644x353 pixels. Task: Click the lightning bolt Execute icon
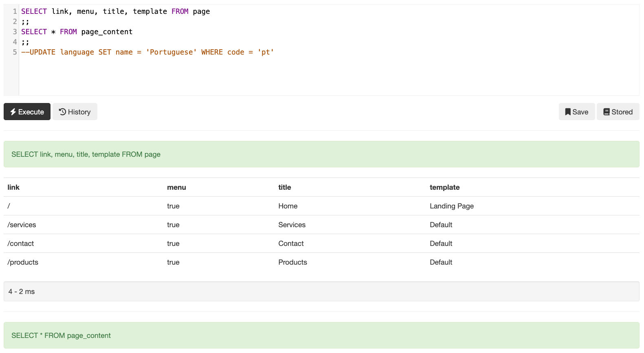point(13,112)
